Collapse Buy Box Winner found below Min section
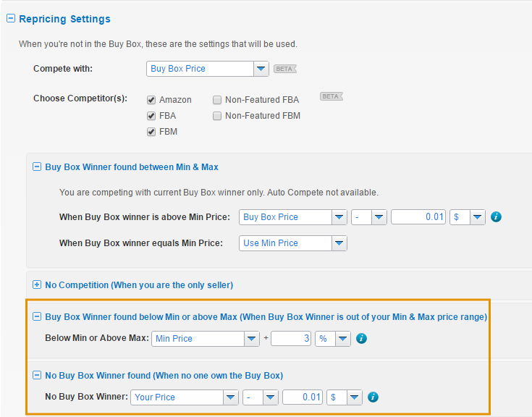This screenshot has height=417, width=532. click(37, 316)
